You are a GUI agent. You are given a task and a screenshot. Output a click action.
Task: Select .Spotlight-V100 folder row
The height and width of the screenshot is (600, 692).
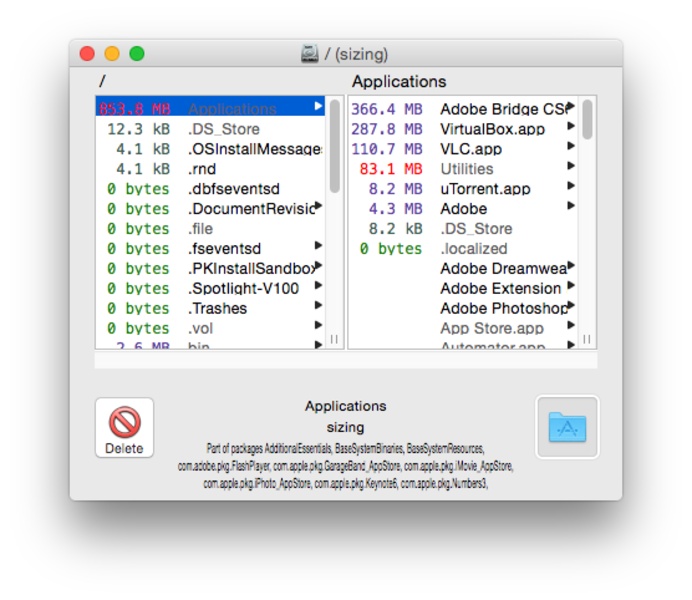[x=210, y=288]
